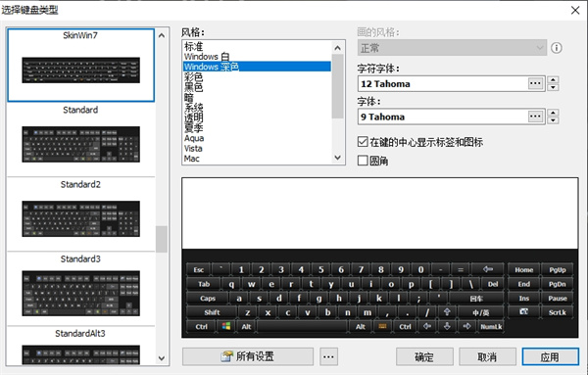The width and height of the screenshot is (588, 375).
Task: Click the 应用 button
Action: (550, 356)
